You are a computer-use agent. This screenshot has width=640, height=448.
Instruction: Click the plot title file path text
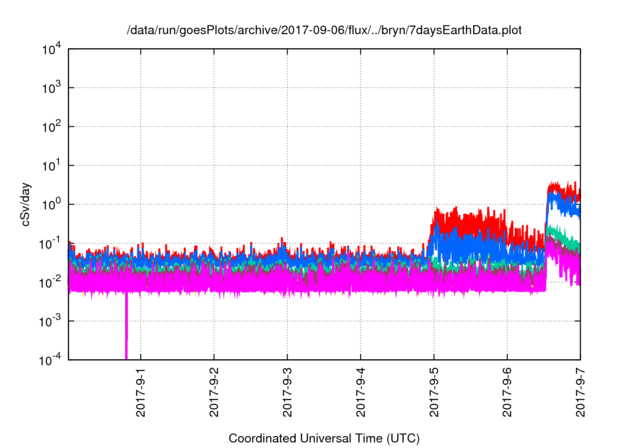pyautogui.click(x=324, y=31)
